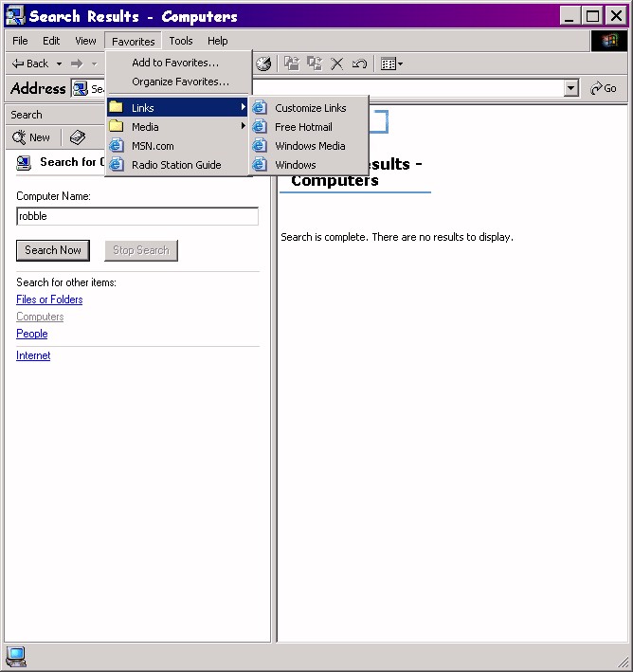Open the Windows Media link

pyautogui.click(x=309, y=146)
